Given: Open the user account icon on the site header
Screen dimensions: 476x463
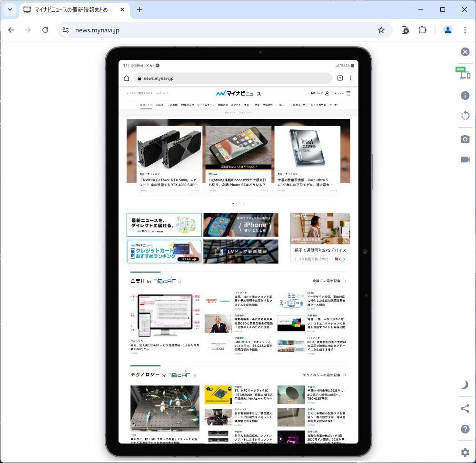Looking at the screenshot, I should 327,93.
